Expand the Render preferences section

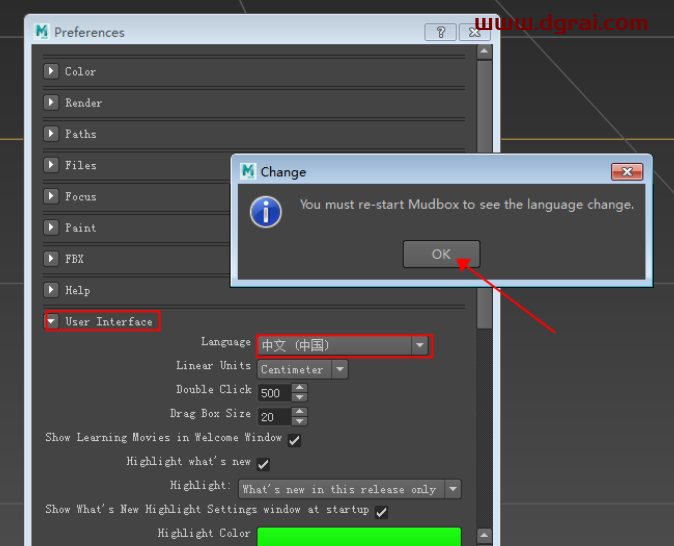point(52,103)
